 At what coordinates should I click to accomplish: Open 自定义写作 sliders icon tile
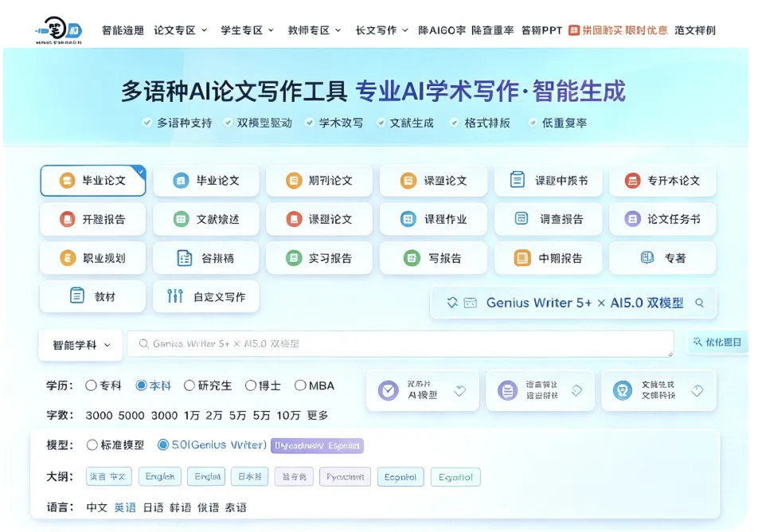point(206,296)
